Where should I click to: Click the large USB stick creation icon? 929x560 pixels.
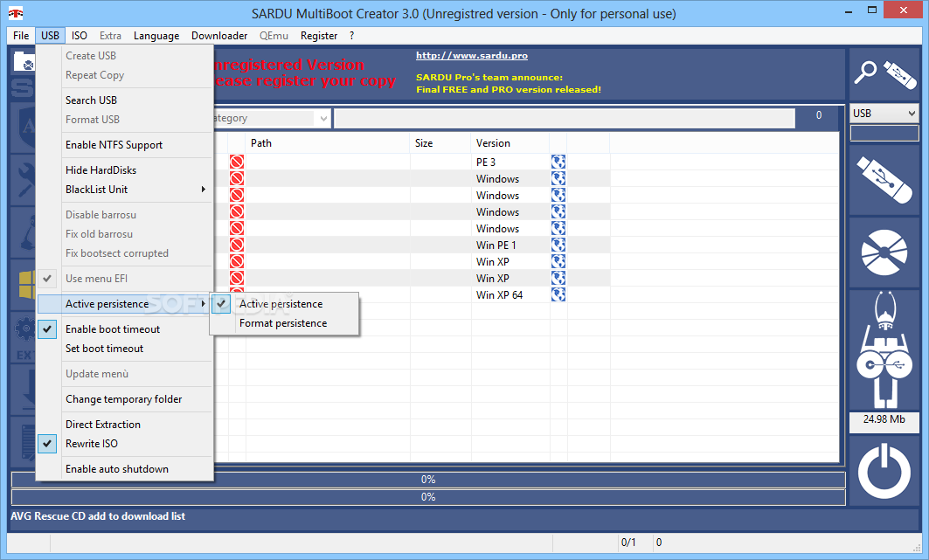point(884,179)
